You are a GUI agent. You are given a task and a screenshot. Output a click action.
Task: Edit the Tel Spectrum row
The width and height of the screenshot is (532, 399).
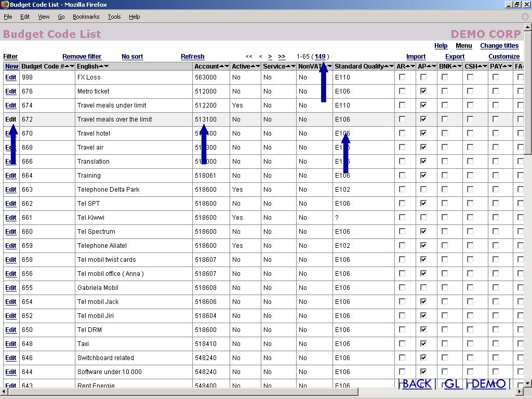click(x=10, y=232)
